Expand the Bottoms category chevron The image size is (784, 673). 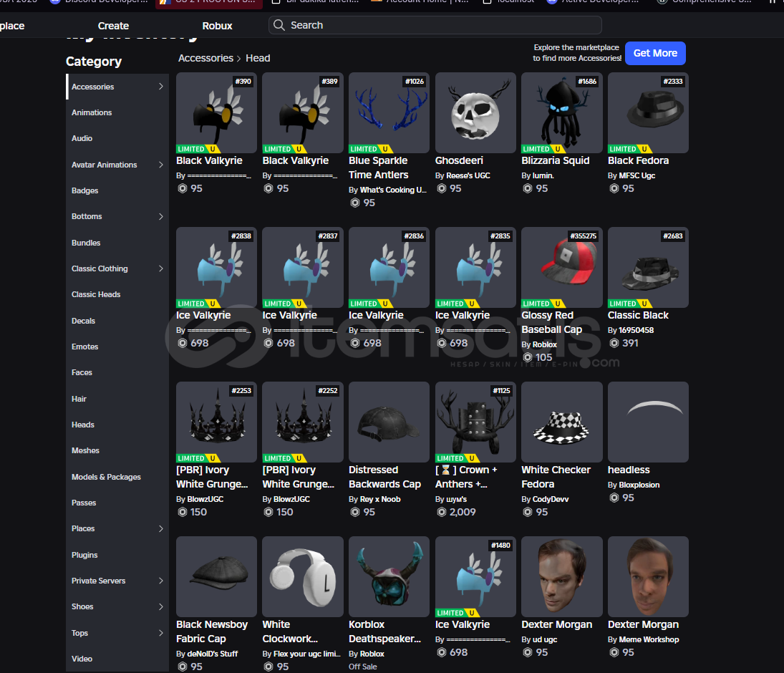[160, 216]
